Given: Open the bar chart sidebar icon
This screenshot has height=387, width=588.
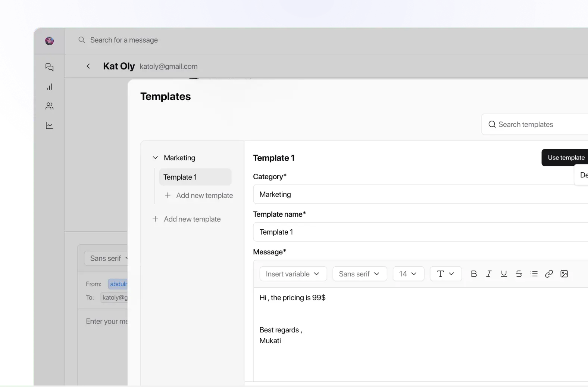Looking at the screenshot, I should click(x=49, y=87).
